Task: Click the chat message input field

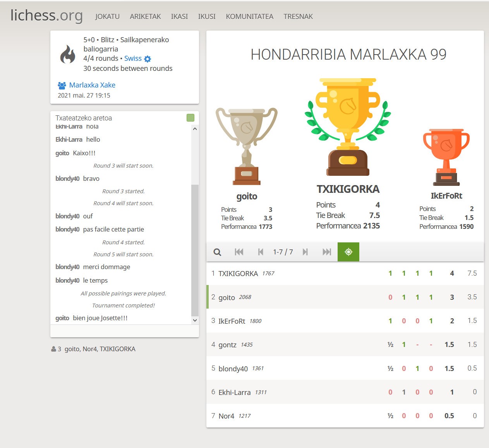Action: click(x=124, y=331)
